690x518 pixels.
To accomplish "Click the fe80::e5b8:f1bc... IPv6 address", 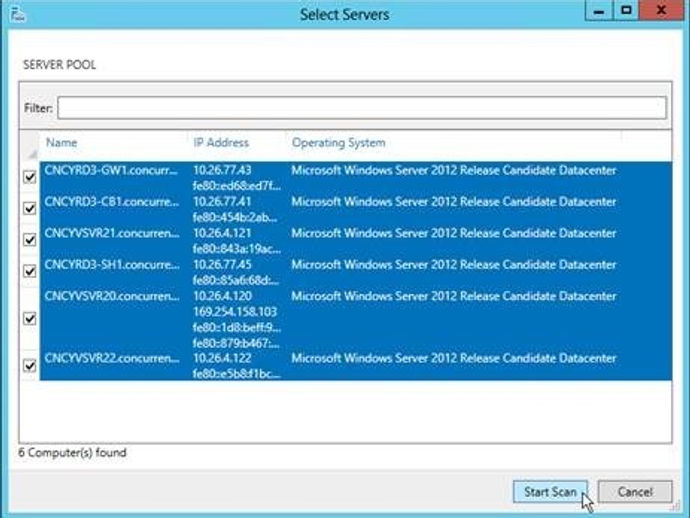I will 236,374.
